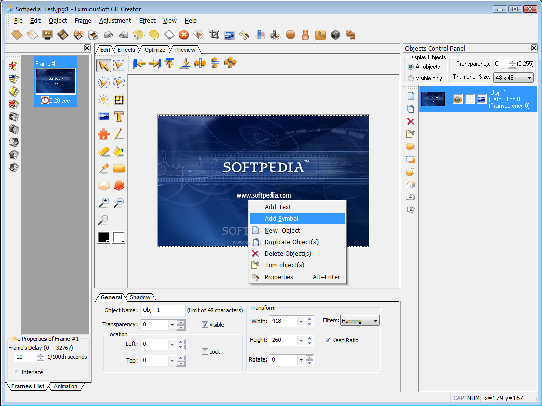Toggle the Keep Ratio checkbox

(x=328, y=340)
